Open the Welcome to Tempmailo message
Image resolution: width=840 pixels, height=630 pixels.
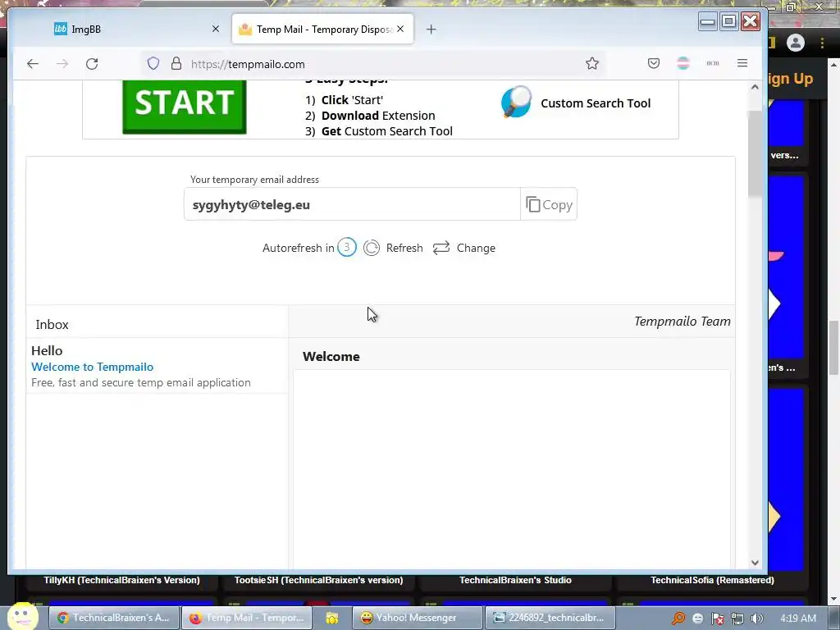[x=92, y=367]
